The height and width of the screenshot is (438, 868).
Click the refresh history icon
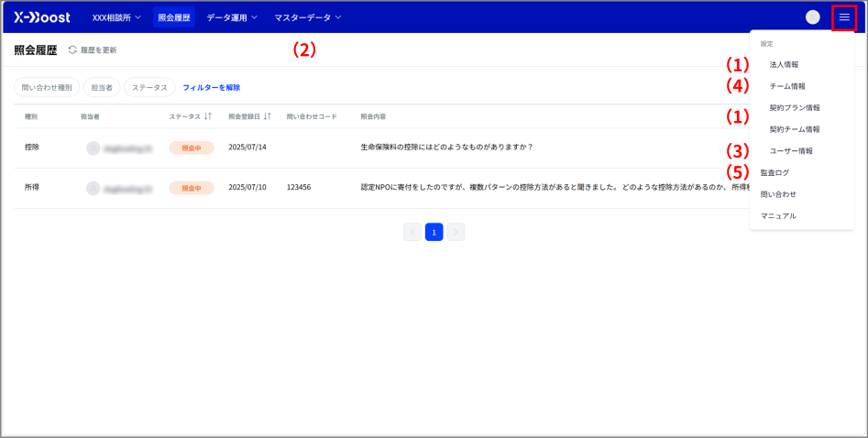pyautogui.click(x=72, y=49)
